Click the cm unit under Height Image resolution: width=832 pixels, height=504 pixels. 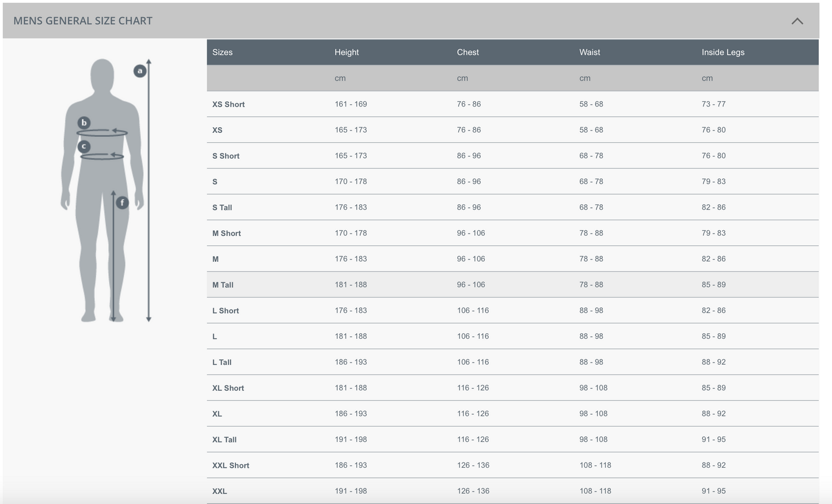(340, 78)
